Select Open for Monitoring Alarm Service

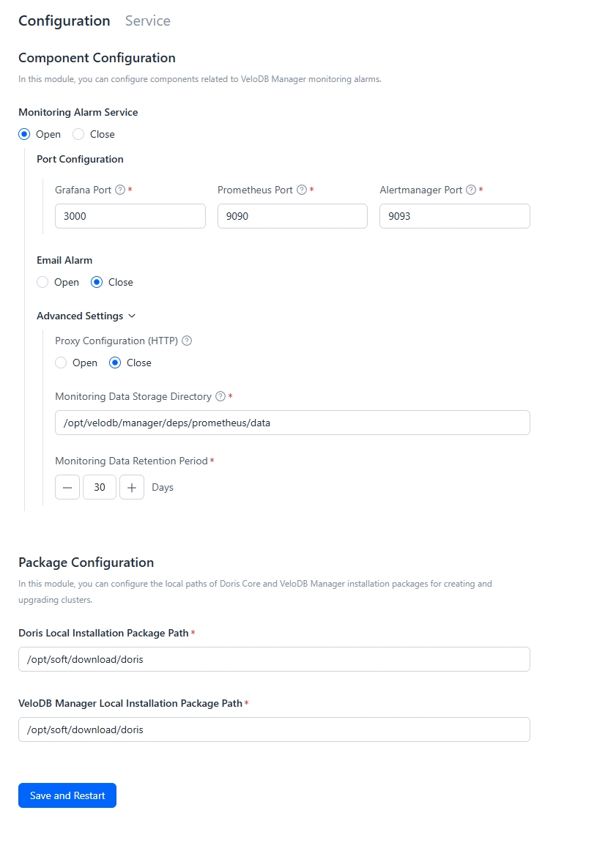click(23, 134)
